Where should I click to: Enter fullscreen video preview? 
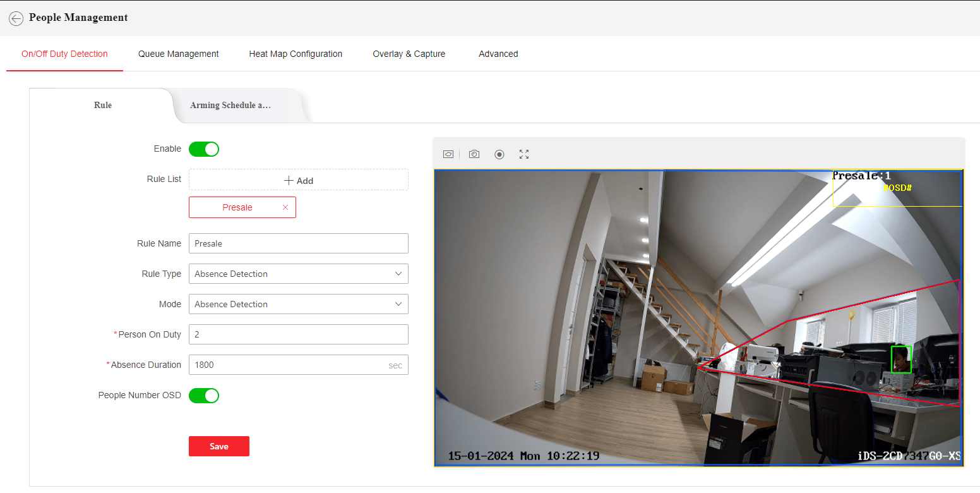(524, 154)
